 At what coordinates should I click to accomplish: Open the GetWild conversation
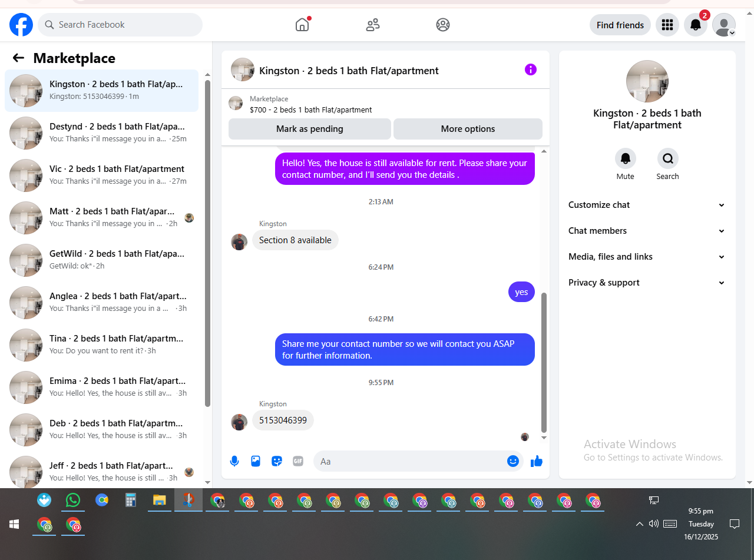point(101,260)
